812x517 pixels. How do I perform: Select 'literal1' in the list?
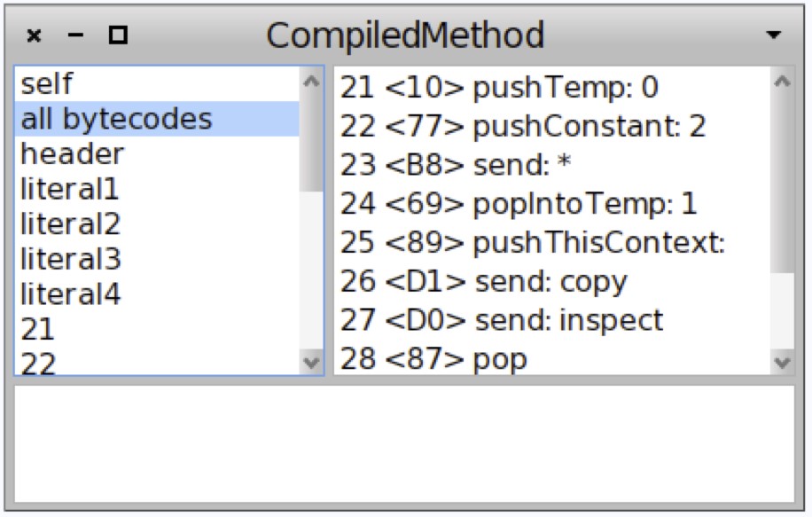pyautogui.click(x=69, y=189)
